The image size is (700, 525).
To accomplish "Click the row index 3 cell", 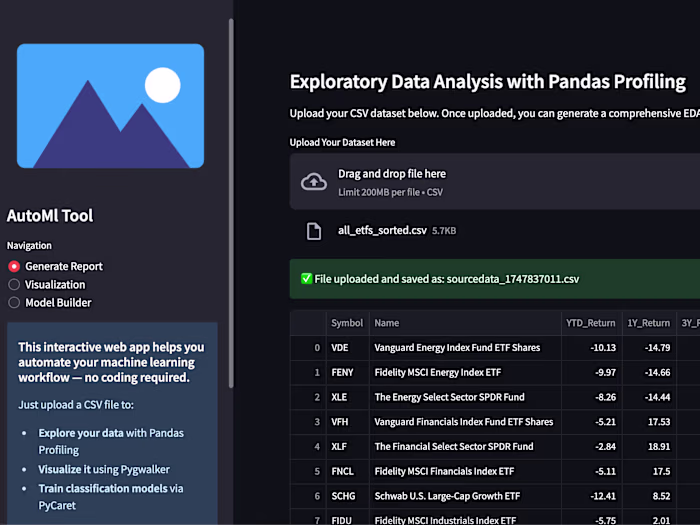I will point(308,422).
